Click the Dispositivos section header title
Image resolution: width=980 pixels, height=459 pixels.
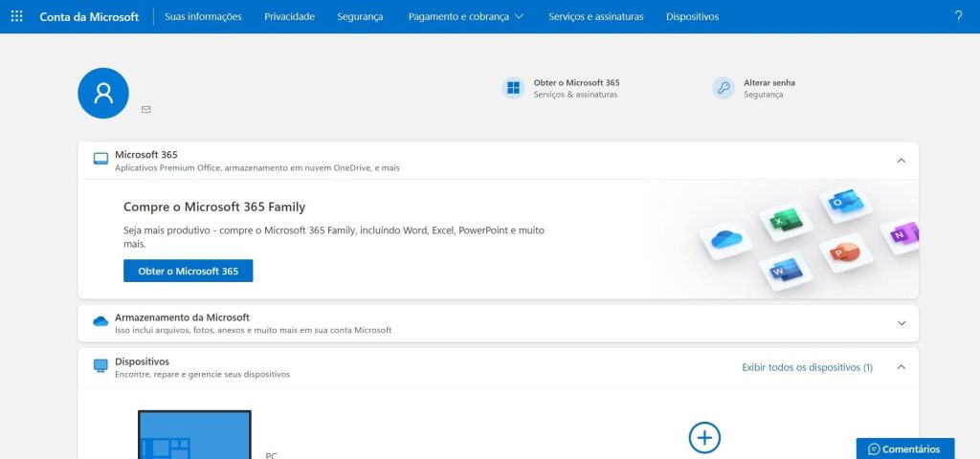tap(142, 361)
